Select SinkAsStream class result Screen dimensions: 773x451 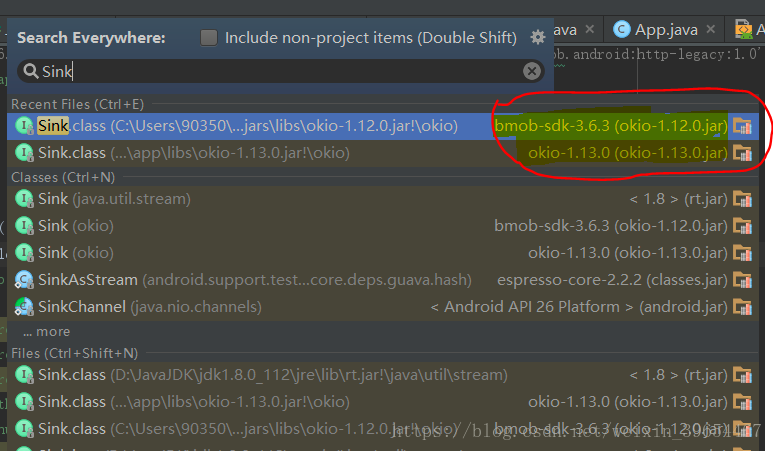[x=383, y=280]
